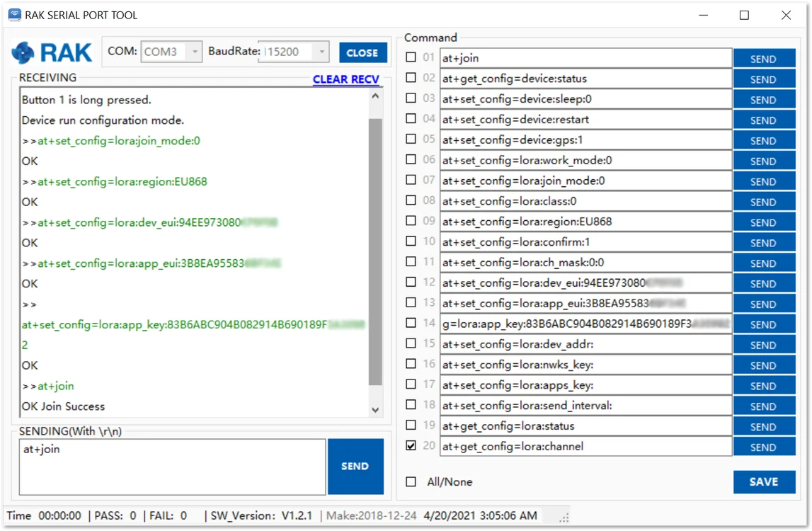
Task: Send command 01 at+join
Action: point(764,59)
